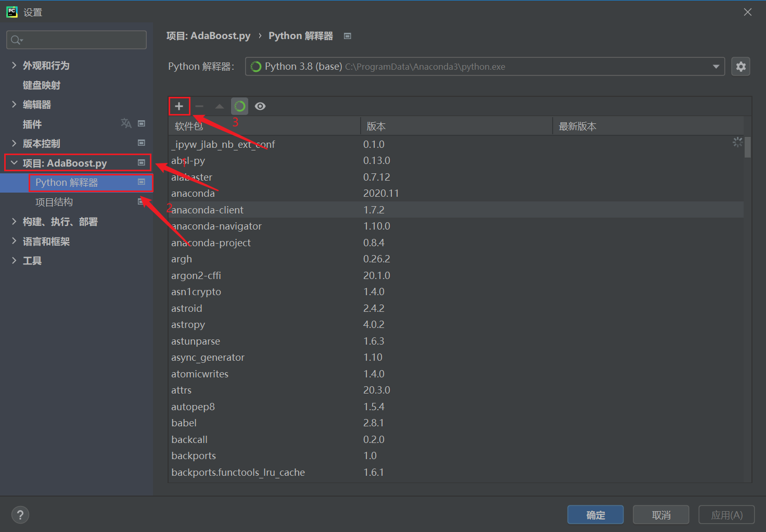Select the astropy package row
766x532 pixels.
(456, 325)
